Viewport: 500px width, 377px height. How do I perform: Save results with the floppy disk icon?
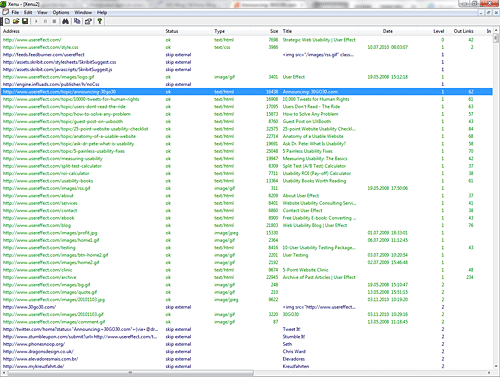point(25,21)
